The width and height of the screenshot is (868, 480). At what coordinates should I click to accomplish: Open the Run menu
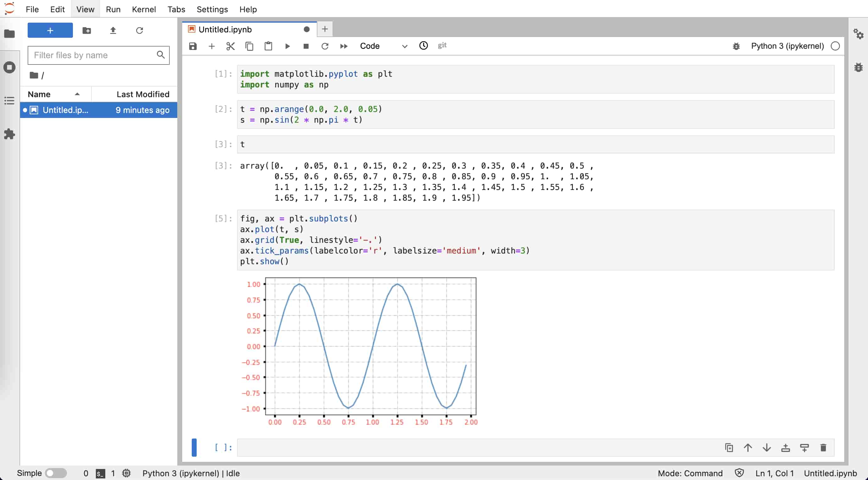[113, 9]
